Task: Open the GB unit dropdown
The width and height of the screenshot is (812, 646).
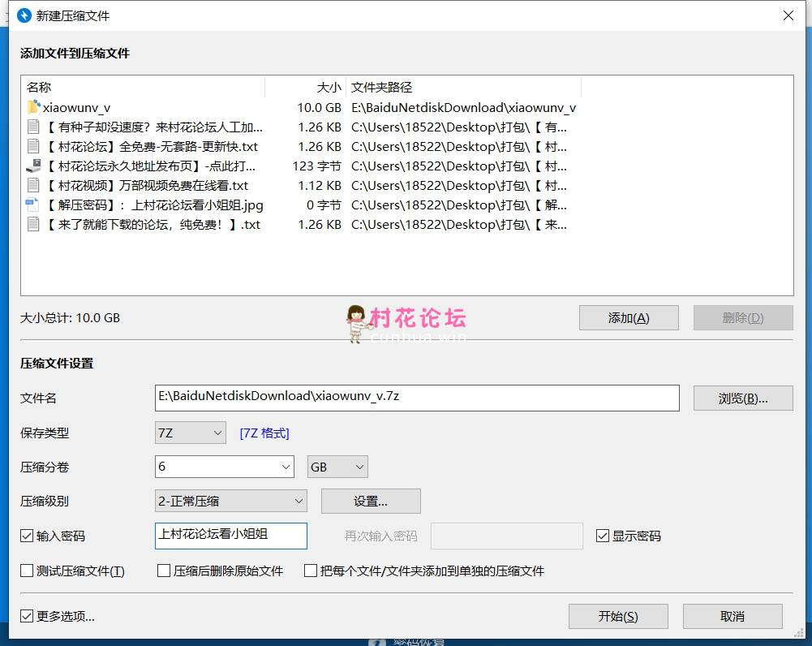Action: point(337,467)
